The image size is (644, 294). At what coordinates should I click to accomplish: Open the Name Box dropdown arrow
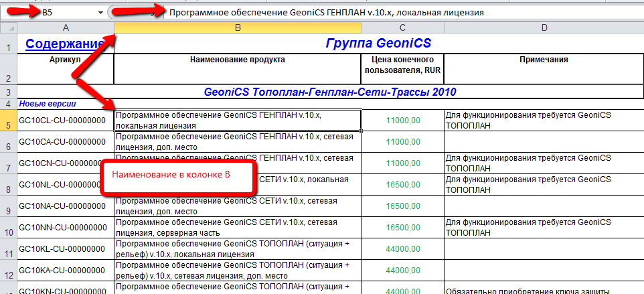(x=100, y=13)
